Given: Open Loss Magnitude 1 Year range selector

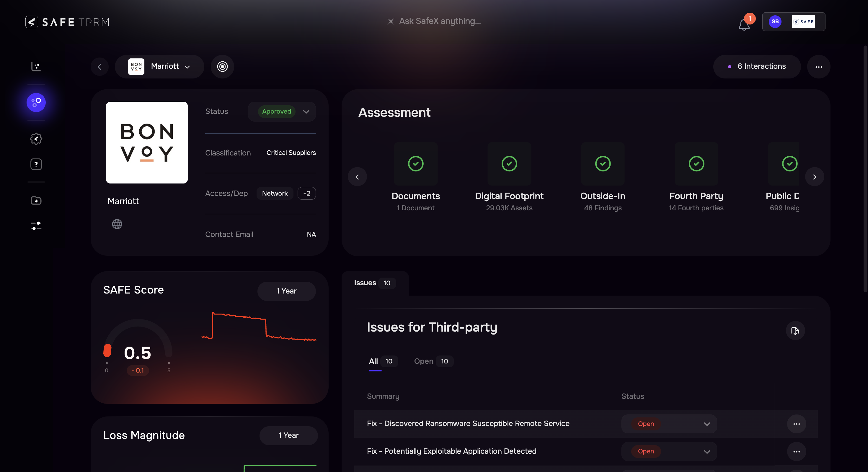Looking at the screenshot, I should [x=288, y=435].
